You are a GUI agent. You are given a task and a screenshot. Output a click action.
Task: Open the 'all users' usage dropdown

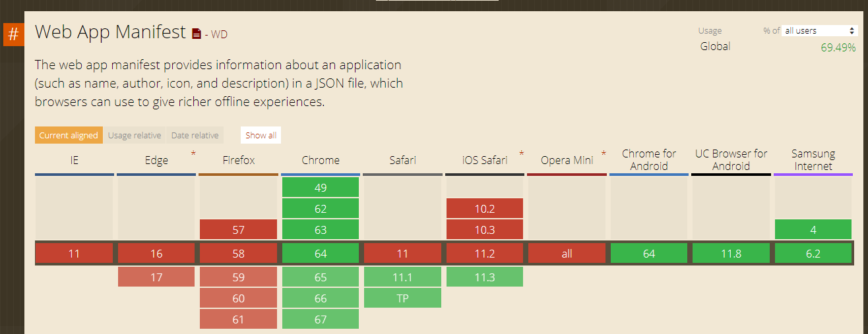(819, 30)
